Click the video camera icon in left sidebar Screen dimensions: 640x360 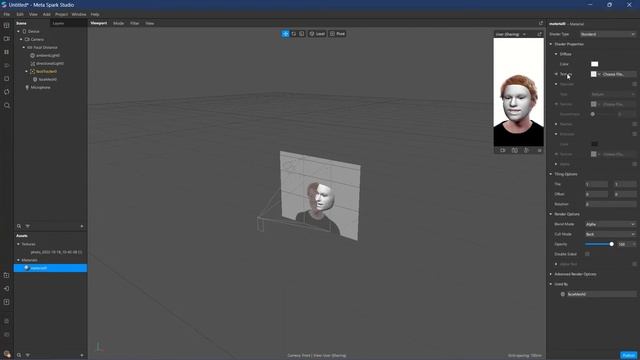(x=7, y=39)
